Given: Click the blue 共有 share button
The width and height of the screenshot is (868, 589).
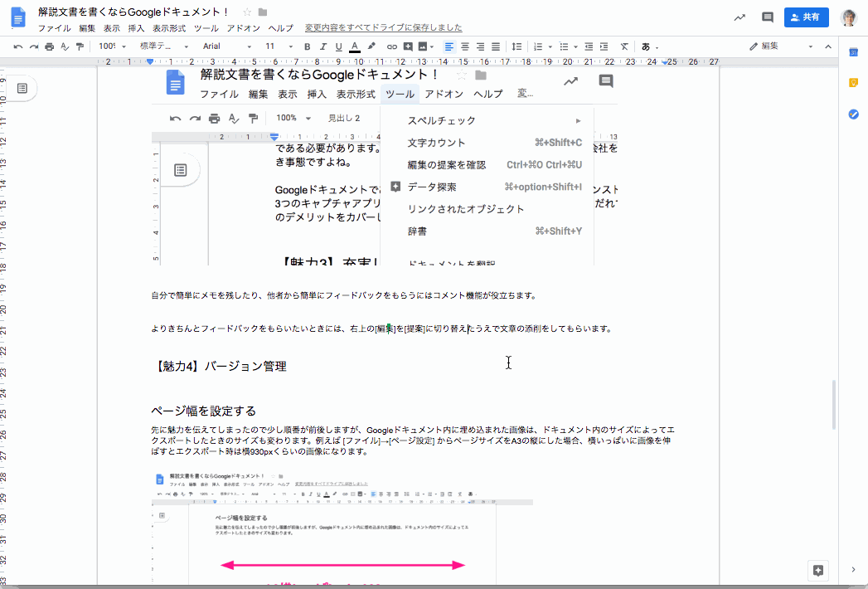Looking at the screenshot, I should (x=807, y=17).
